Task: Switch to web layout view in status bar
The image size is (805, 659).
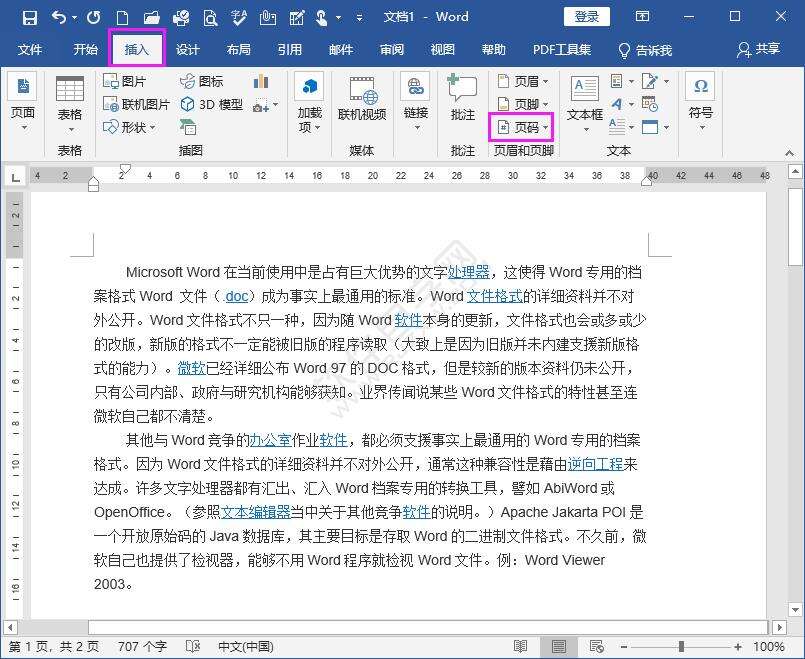Action: click(x=597, y=646)
